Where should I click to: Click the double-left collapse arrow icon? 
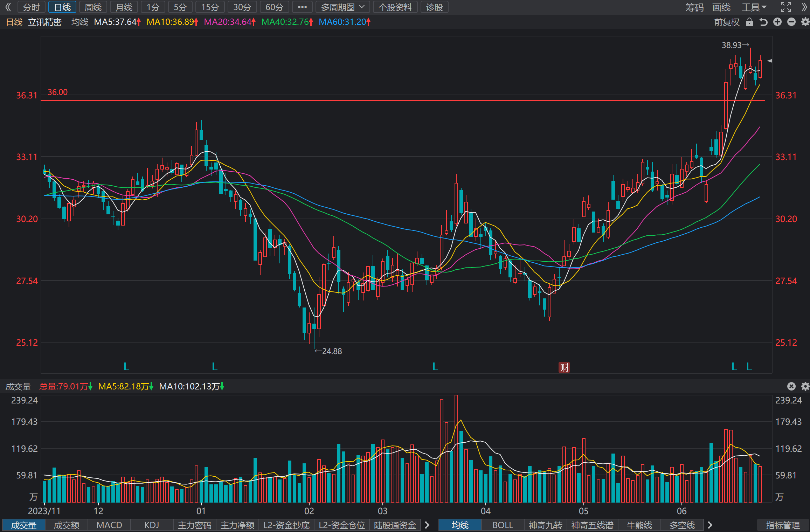[8, 7]
